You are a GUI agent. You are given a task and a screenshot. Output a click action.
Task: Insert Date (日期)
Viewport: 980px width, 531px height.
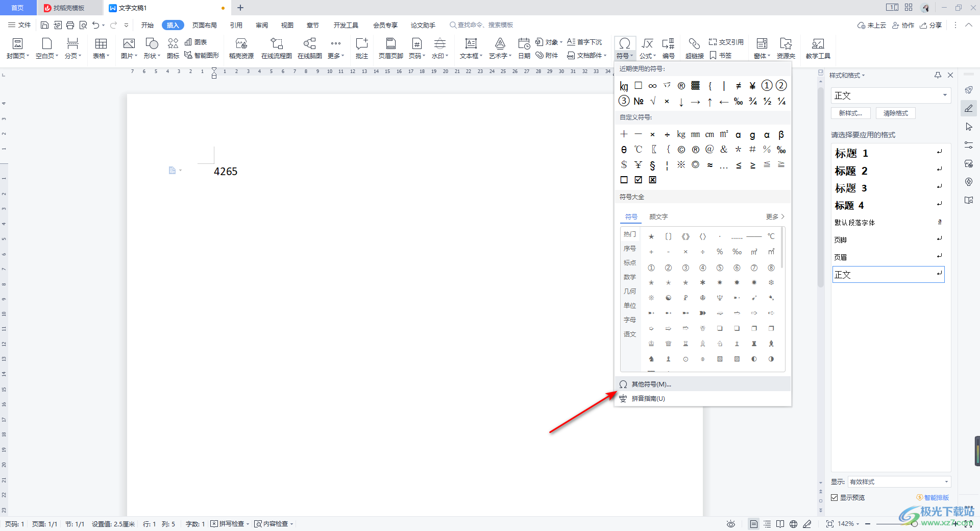(x=524, y=49)
